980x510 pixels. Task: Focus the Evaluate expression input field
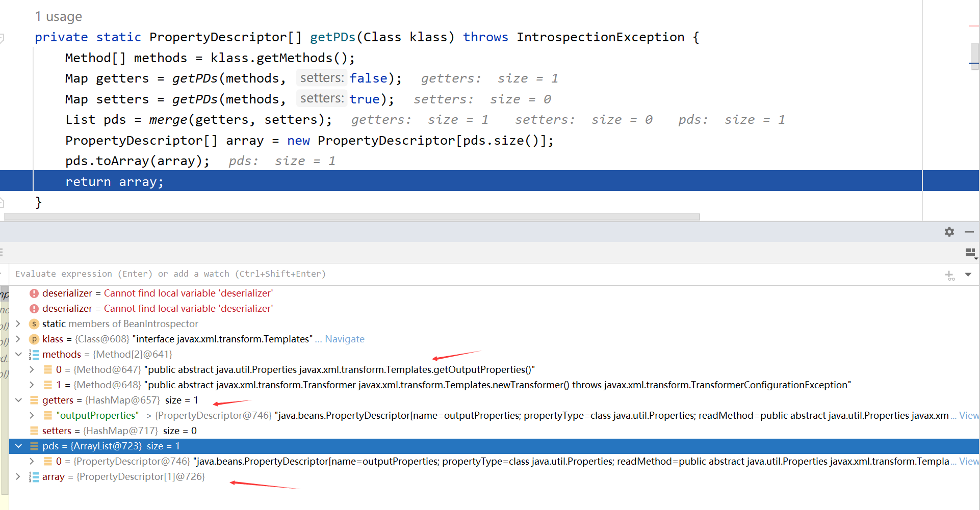coord(474,274)
